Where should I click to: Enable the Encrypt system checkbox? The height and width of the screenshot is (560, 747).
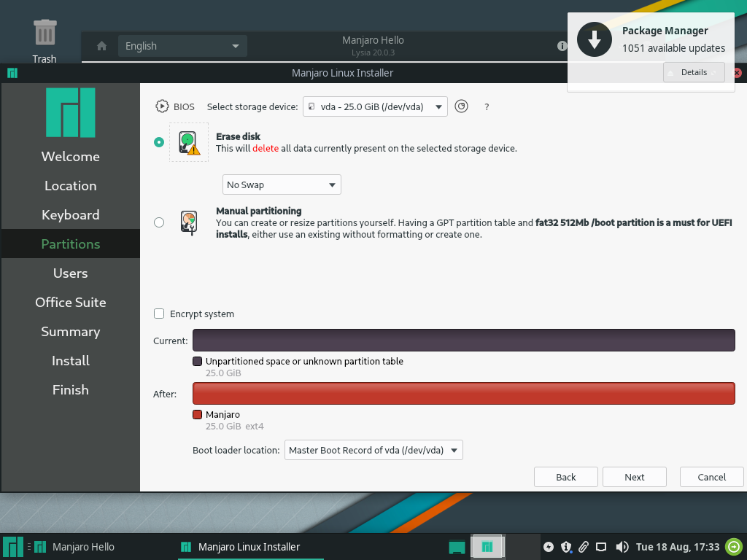[x=159, y=314]
